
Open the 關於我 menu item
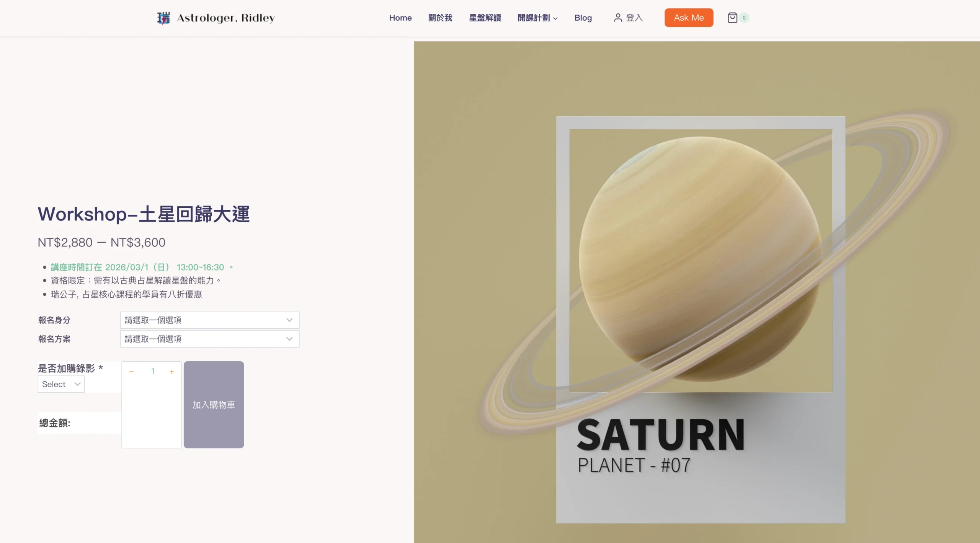(x=440, y=18)
